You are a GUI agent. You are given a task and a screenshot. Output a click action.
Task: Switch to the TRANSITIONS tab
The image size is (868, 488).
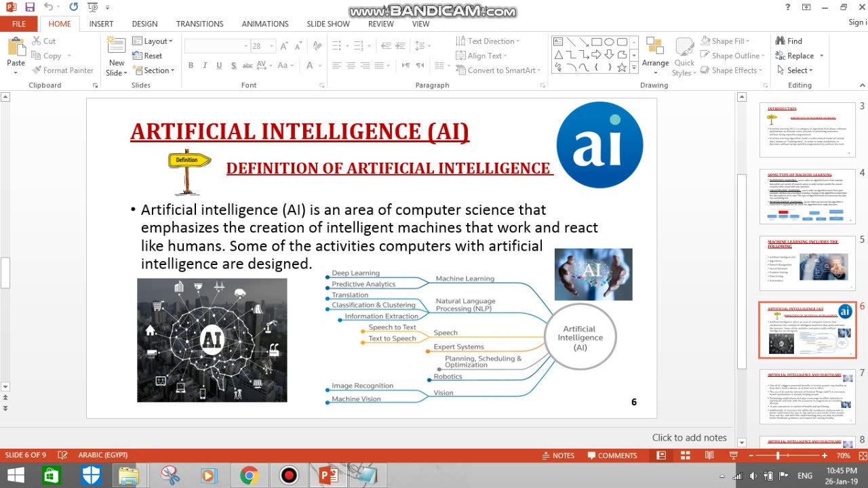pos(199,24)
